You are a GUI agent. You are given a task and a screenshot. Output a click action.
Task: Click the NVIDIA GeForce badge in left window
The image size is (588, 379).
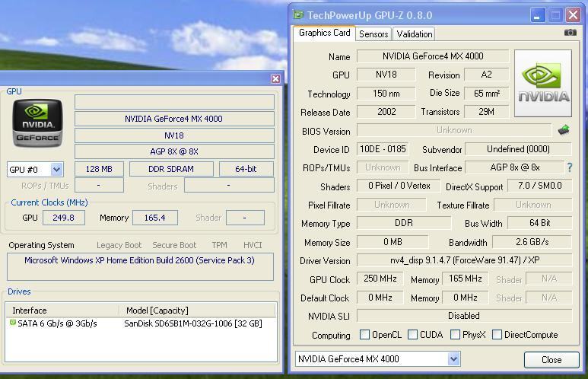coord(37,123)
